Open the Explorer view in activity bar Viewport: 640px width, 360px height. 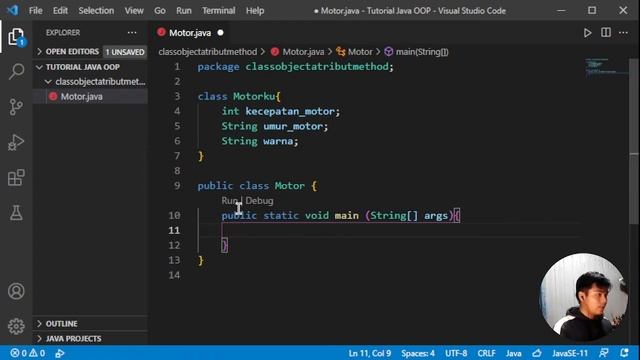point(16,37)
